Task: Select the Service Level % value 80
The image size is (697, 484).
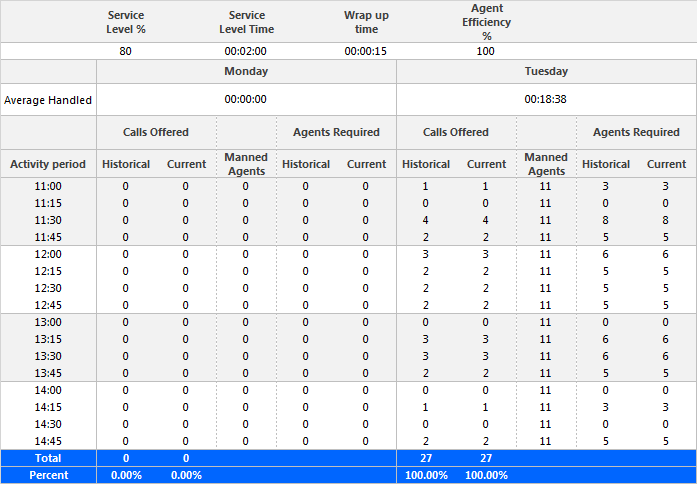Action: point(125,51)
